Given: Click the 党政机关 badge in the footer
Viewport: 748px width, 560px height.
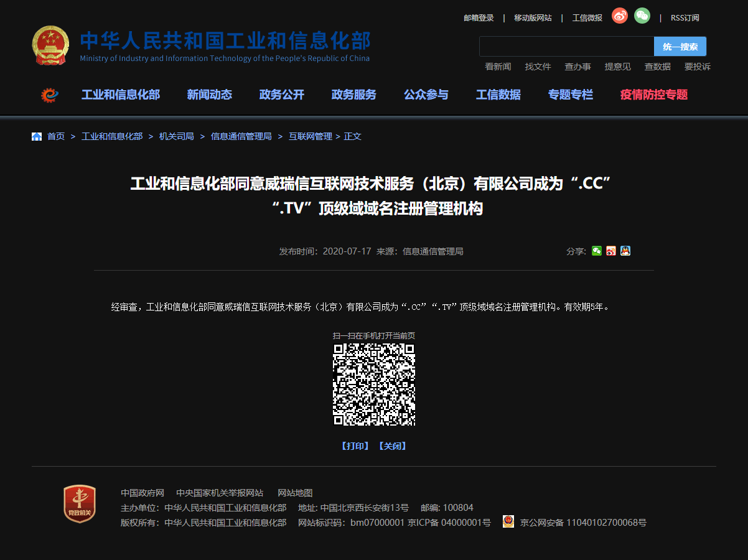Looking at the screenshot, I should [80, 504].
